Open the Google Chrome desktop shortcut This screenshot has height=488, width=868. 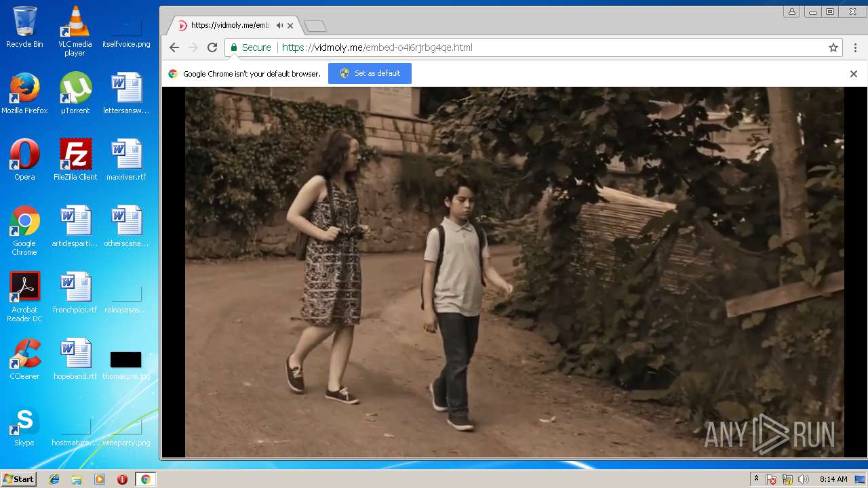[x=24, y=230]
